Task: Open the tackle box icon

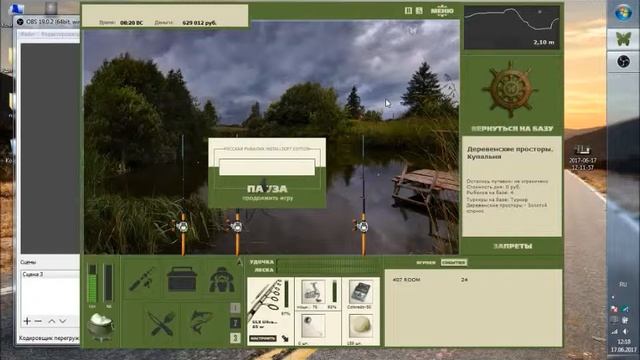Action: tap(182, 280)
